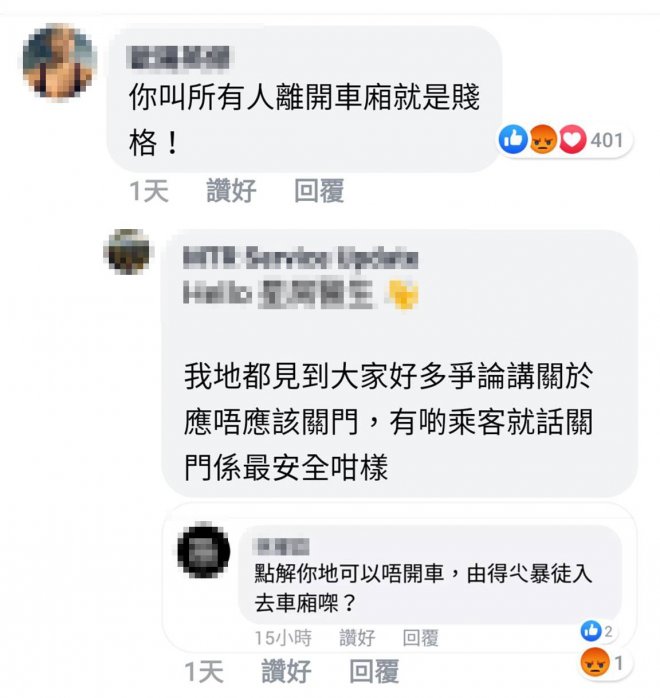Click 讚好 under the top comment

coord(231,191)
